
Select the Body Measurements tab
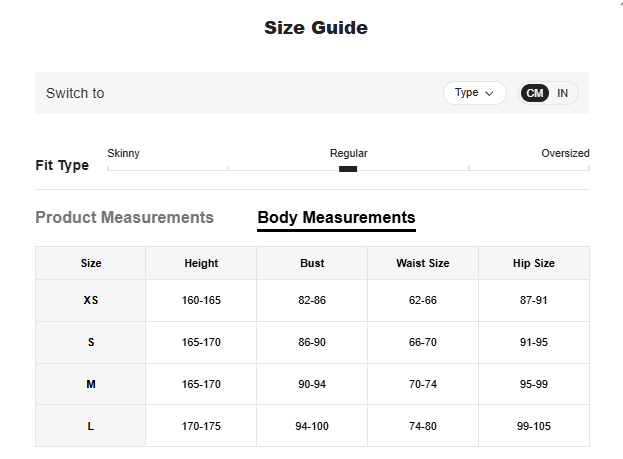pos(336,217)
